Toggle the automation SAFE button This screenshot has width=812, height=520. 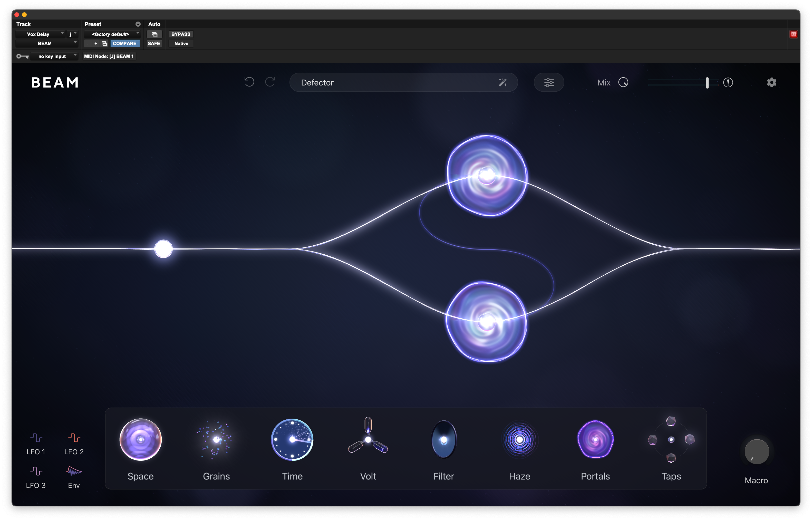[154, 44]
